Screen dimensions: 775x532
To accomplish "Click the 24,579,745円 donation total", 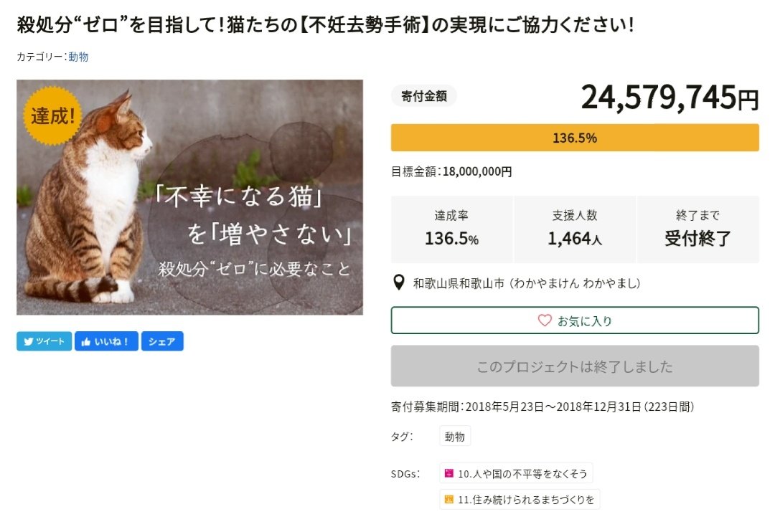I will [x=669, y=98].
